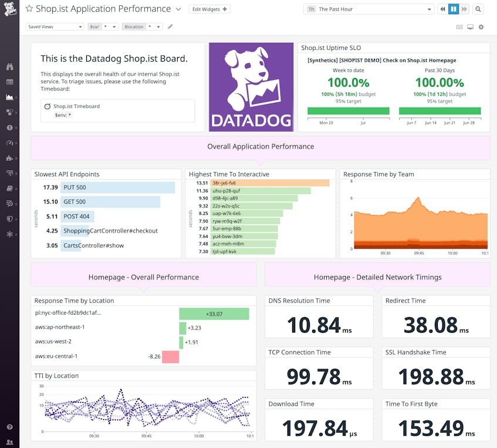
Task: Click the pencil edit template variables icon
Action: (x=170, y=26)
